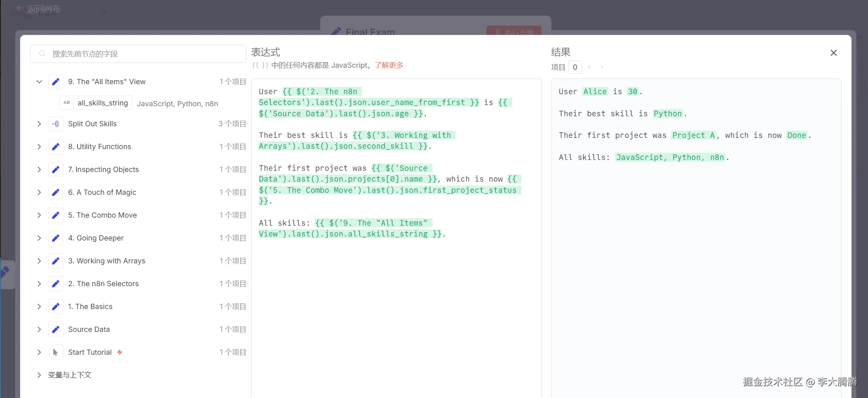The height and width of the screenshot is (398, 868).
Task: Click the result value Alice
Action: (x=595, y=92)
